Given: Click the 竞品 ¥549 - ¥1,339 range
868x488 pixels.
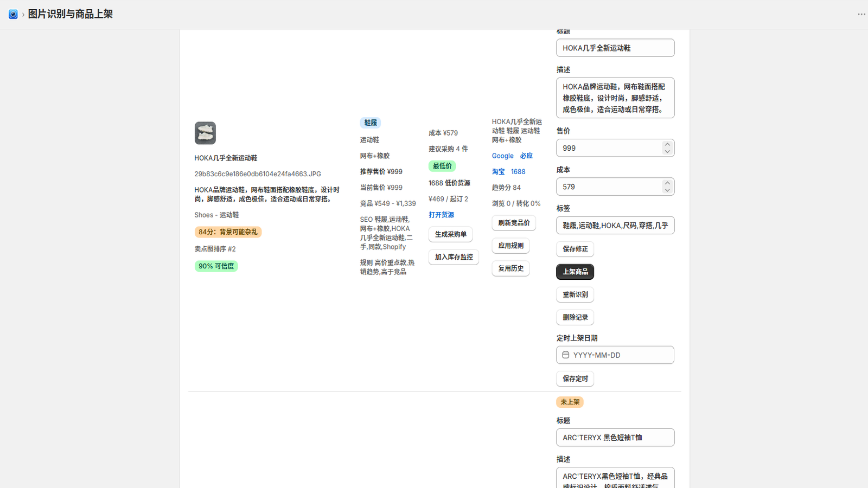Looking at the screenshot, I should point(388,203).
